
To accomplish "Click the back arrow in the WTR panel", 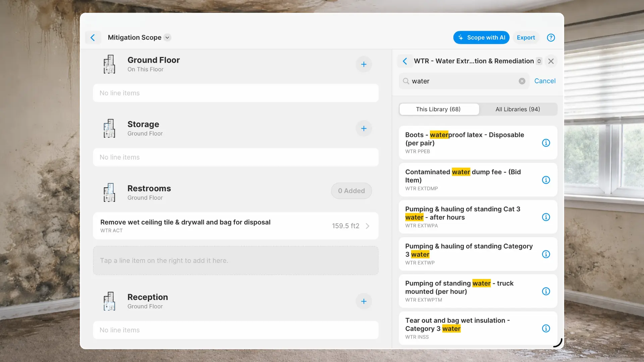I will 405,61.
